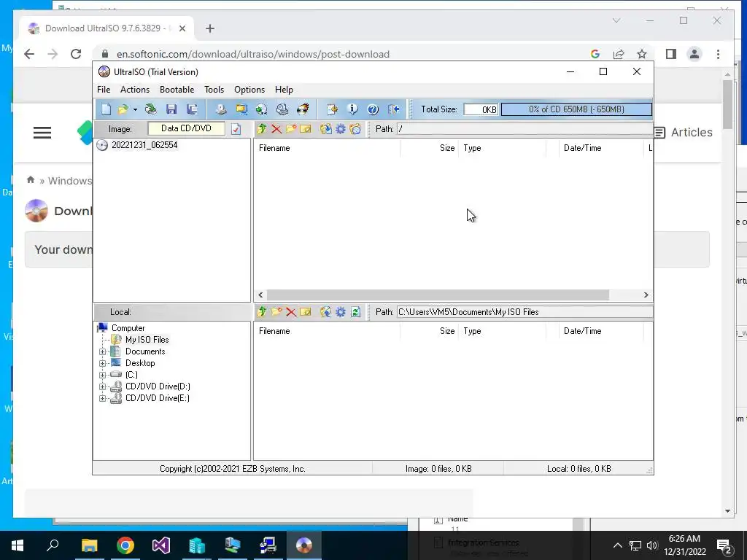Sort image files by the Size column header
The image size is (747, 560).
pos(429,148)
